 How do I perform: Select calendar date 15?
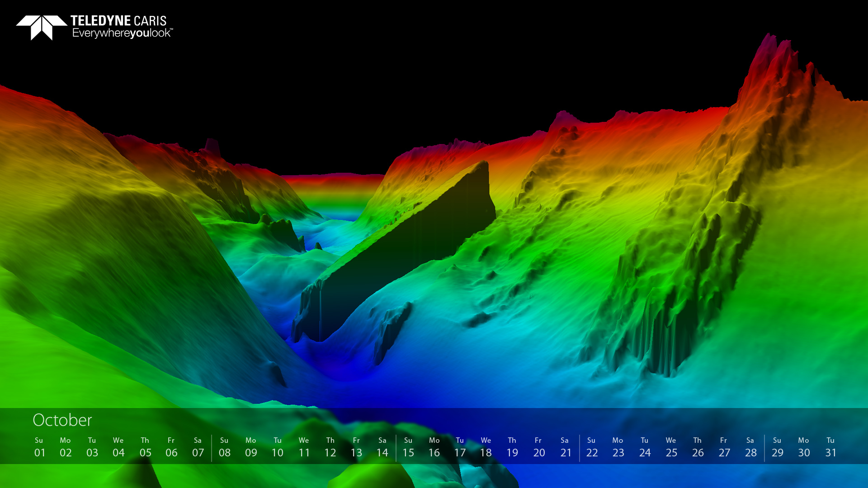click(x=408, y=453)
